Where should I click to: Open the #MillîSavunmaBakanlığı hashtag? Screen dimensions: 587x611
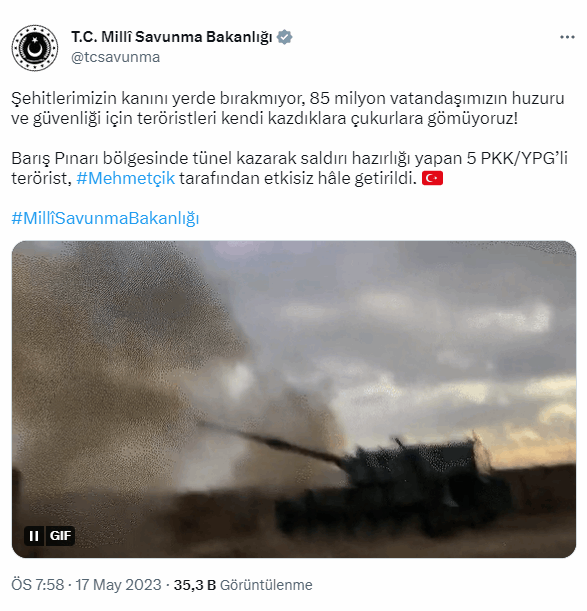point(105,218)
